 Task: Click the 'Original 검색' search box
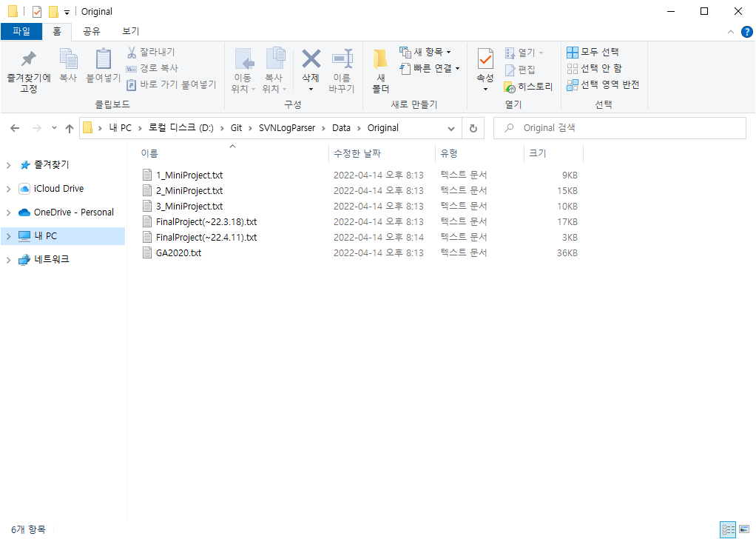(620, 128)
